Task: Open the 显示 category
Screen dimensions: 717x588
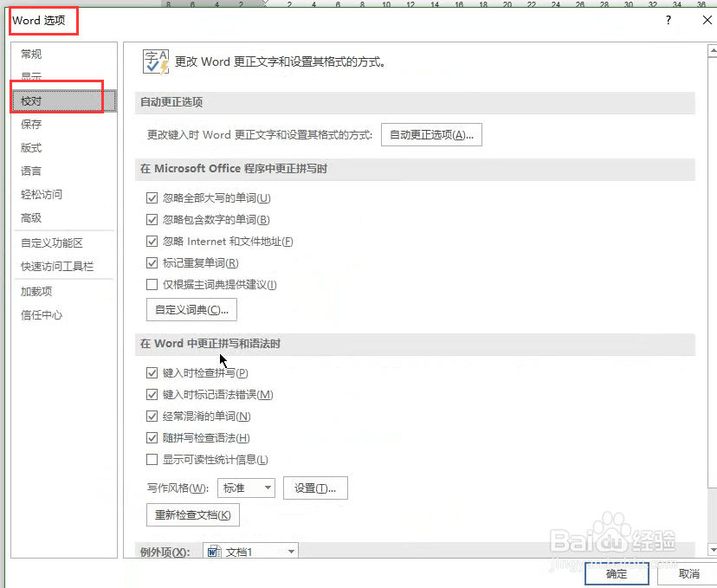Action: (31, 76)
